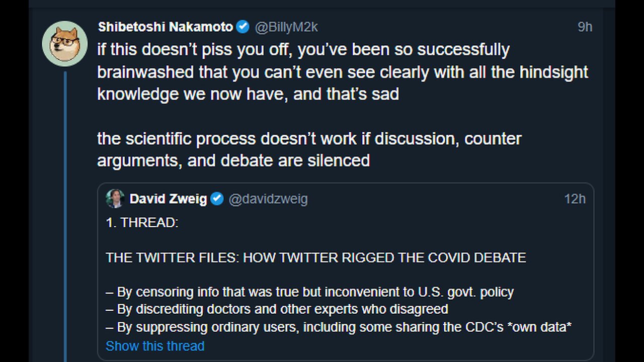Click the David Zweig display name
This screenshot has width=644, height=362.
[168, 199]
